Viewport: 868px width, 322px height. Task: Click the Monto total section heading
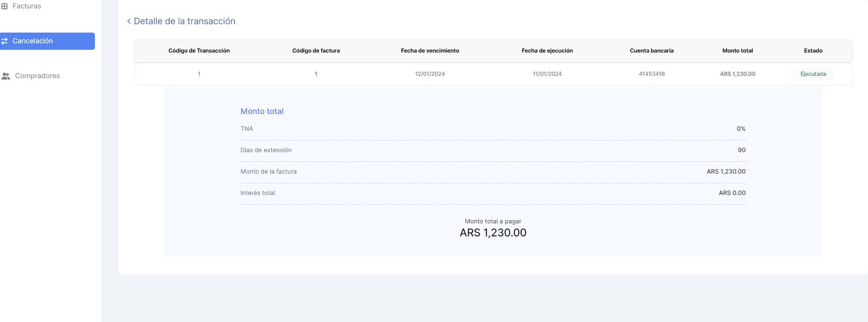click(x=262, y=111)
